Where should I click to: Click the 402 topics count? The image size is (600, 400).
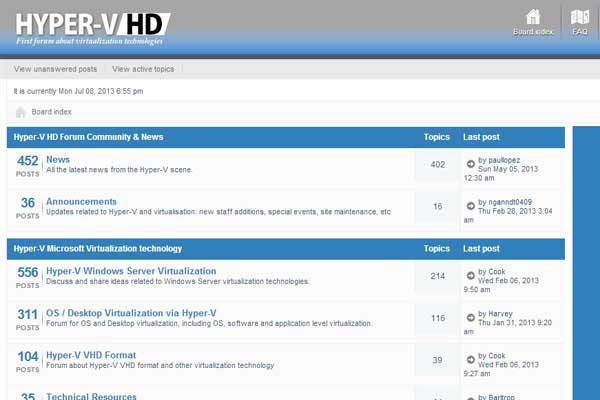coord(438,165)
